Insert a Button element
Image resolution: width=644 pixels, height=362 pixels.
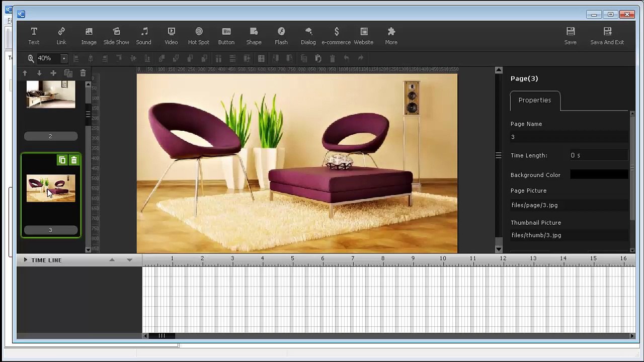(226, 36)
